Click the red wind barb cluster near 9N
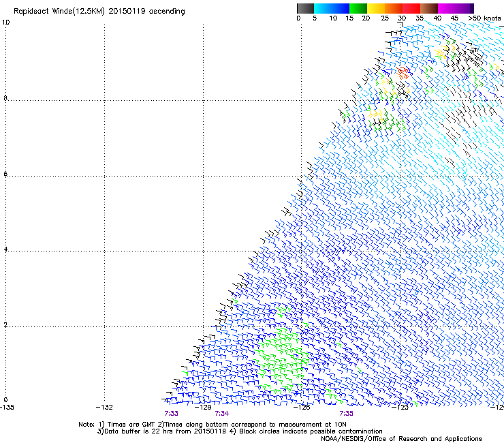This screenshot has height=443, width=504. (x=403, y=73)
